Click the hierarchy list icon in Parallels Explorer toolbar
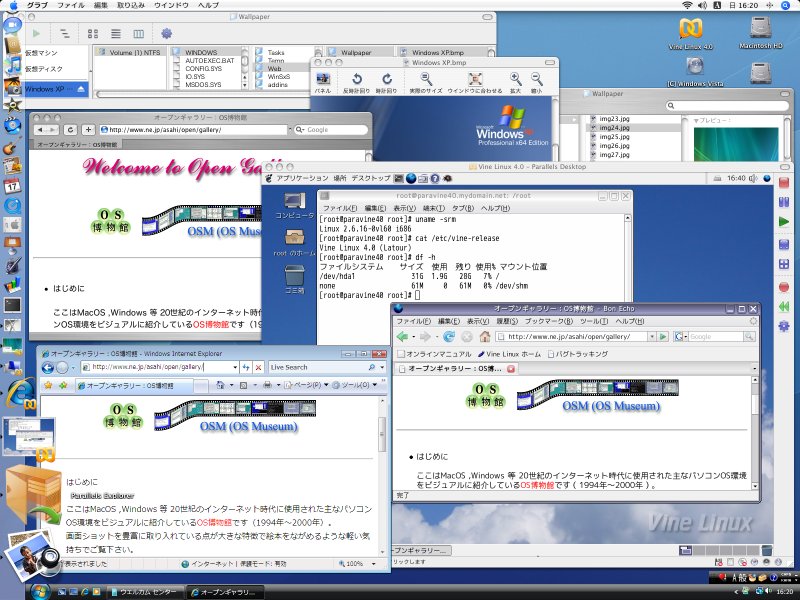This screenshot has width=800, height=600. pos(65,34)
